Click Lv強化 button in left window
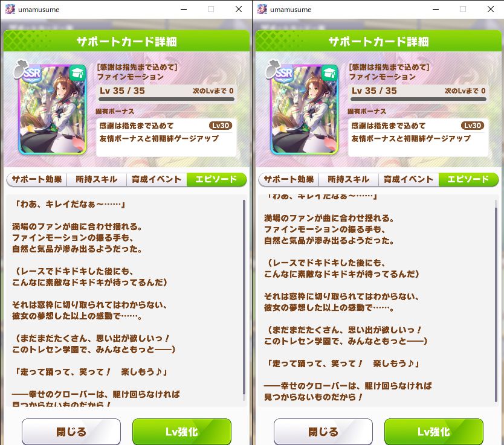The width and height of the screenshot is (504, 445). pos(182,432)
